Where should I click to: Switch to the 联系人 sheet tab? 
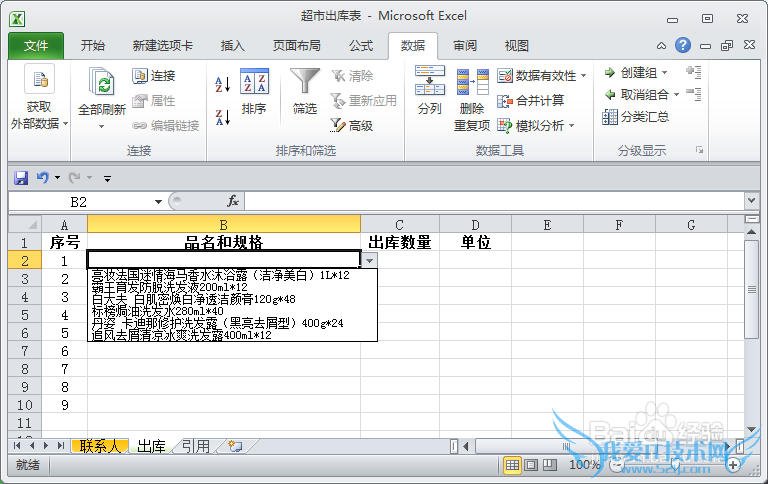pyautogui.click(x=100, y=446)
